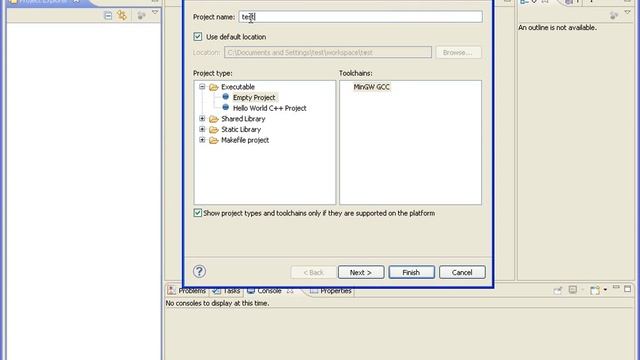Screen dimensions: 640x360
Task: Select the Empty Project type
Action: (254, 98)
